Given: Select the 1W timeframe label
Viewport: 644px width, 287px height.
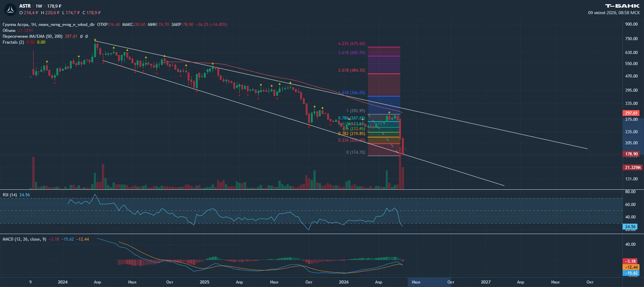Looking at the screenshot, I should click(39, 6).
